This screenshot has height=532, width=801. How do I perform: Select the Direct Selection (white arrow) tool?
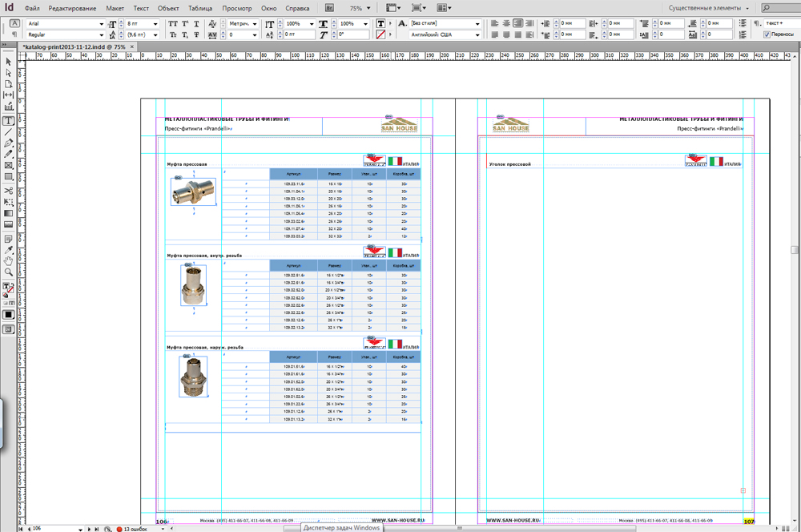(8, 73)
